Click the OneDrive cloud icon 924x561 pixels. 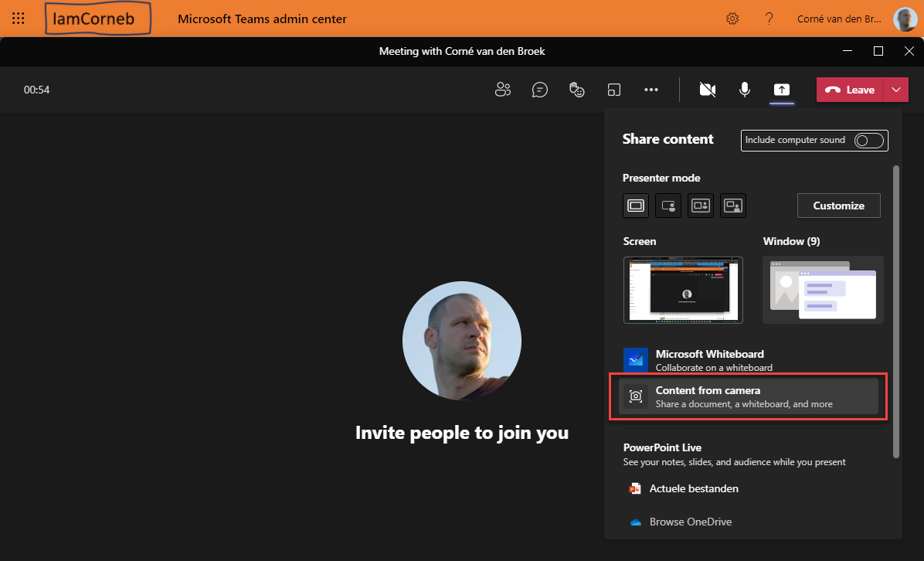click(x=635, y=522)
